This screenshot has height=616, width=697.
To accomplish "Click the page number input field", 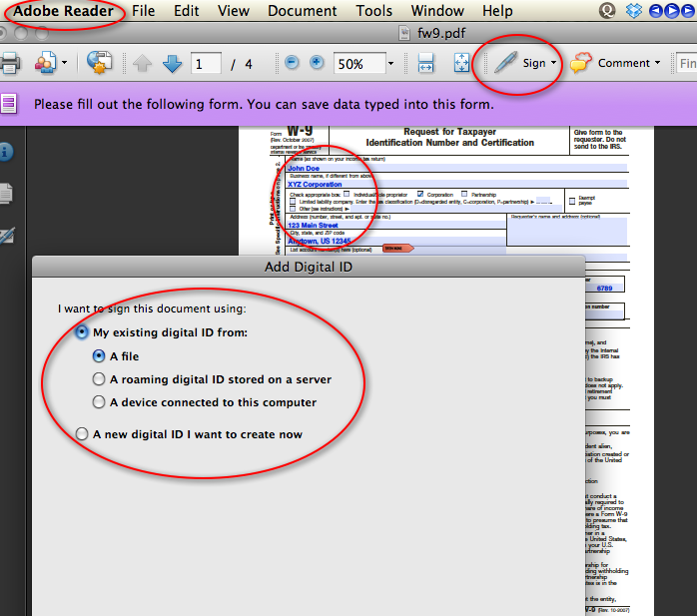I will click(x=206, y=64).
